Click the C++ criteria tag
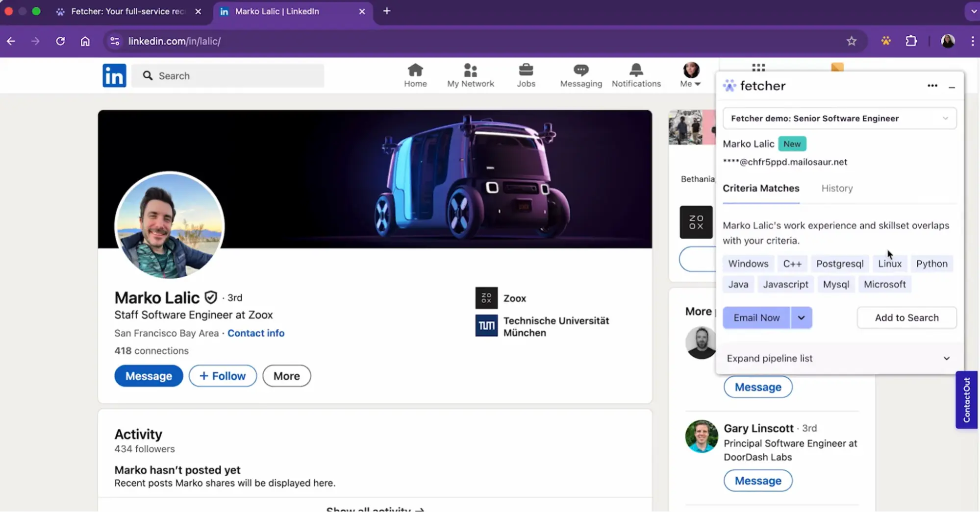Screen dimensions: 980x512 pyautogui.click(x=792, y=264)
